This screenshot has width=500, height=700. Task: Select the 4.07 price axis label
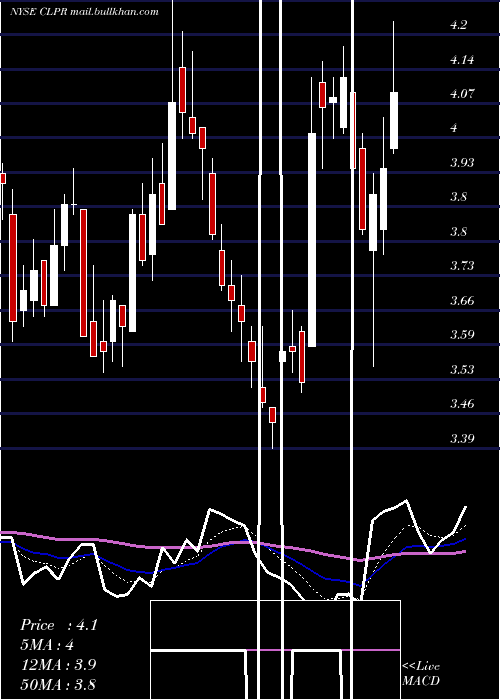point(462,94)
